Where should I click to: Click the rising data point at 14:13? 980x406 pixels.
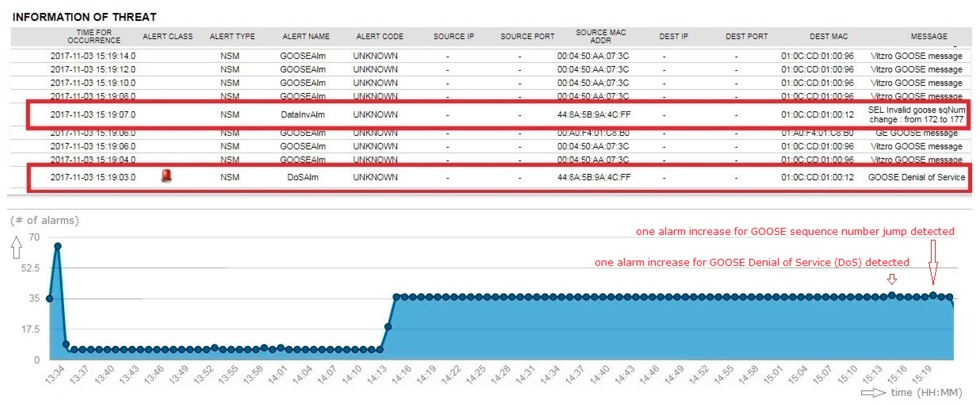388,327
